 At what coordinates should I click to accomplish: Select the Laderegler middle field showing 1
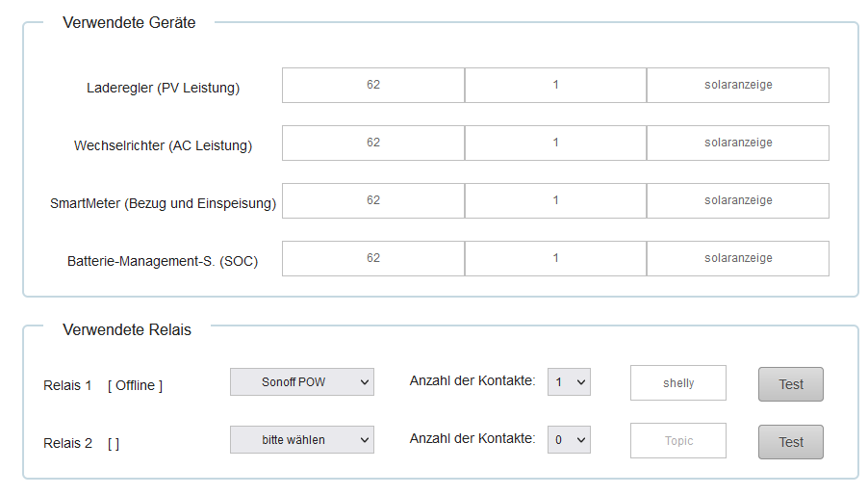(x=555, y=85)
